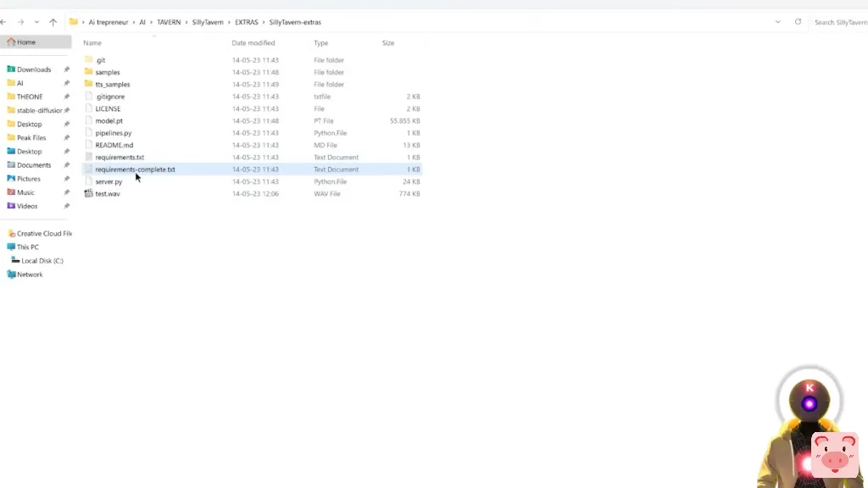Click the Search SillyTavern field
Viewport: 868px width, 488px height.
click(840, 22)
